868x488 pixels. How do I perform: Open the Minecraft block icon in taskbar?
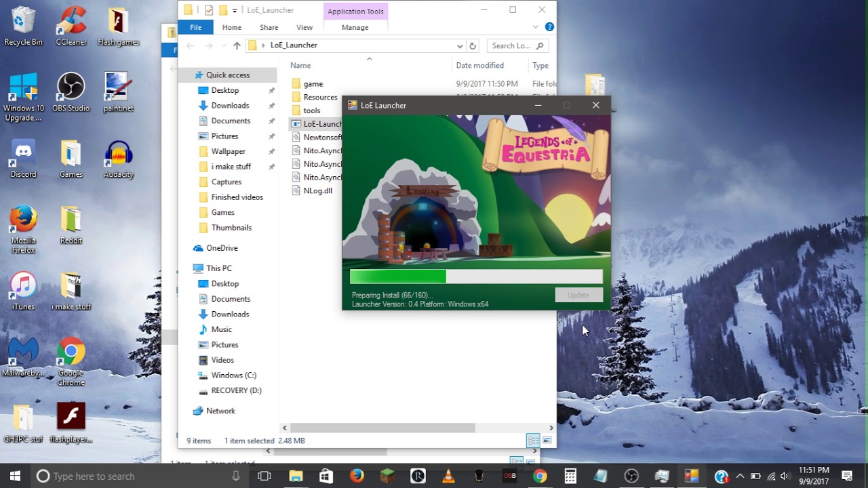coord(387,476)
